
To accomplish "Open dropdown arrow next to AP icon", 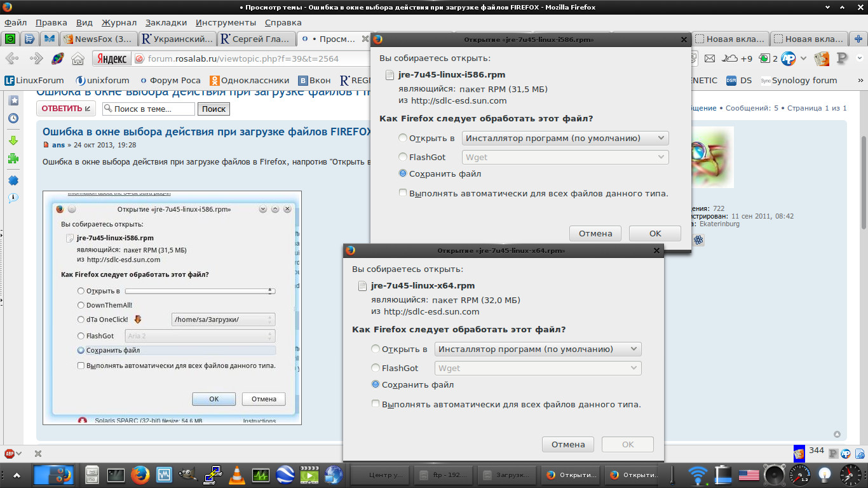I will [x=803, y=59].
